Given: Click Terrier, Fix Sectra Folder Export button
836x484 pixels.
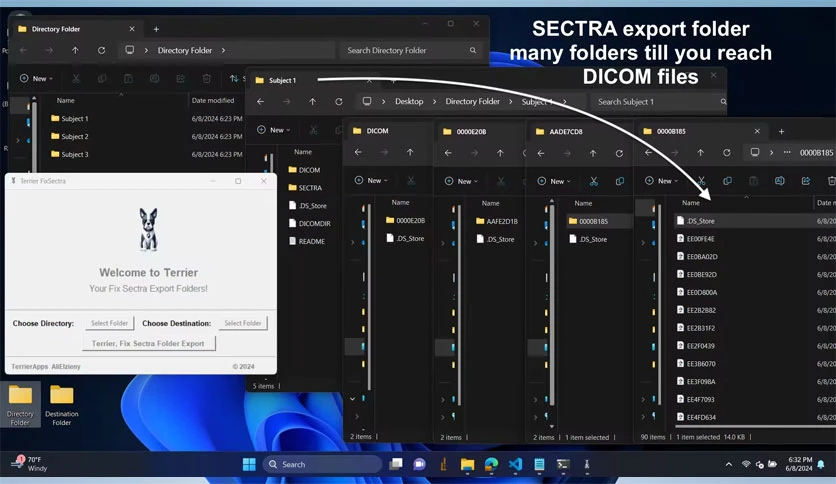Looking at the screenshot, I should tap(148, 343).
